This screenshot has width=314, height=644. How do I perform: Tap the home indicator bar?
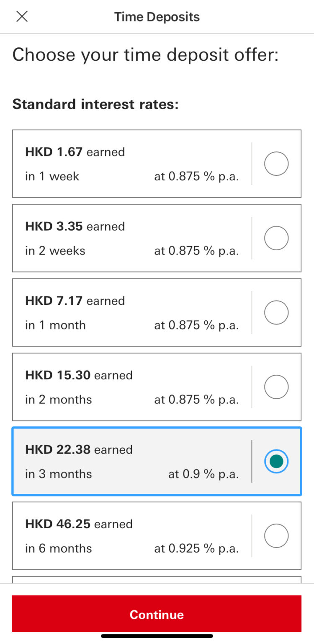pos(157,636)
